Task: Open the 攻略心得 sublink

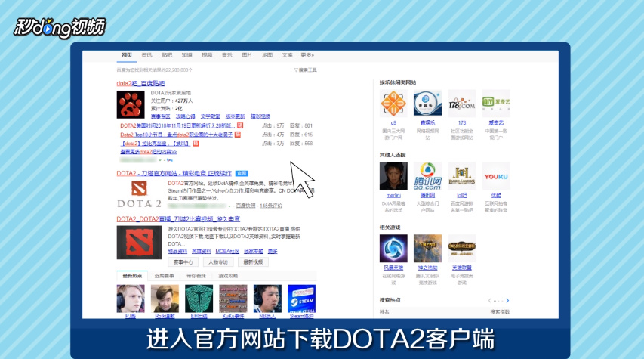Action: click(x=186, y=117)
